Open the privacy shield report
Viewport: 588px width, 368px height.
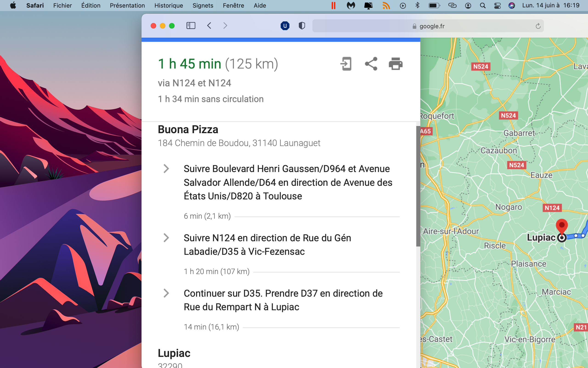(x=302, y=26)
